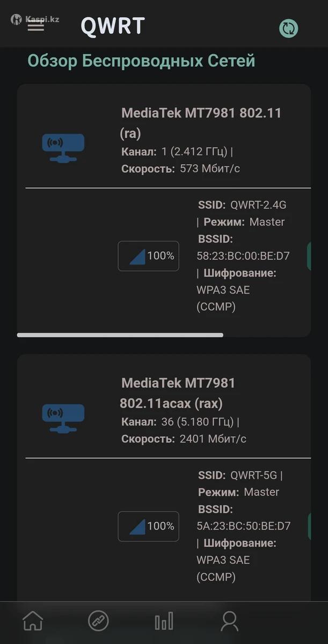Go to the Home tab icon
The width and height of the screenshot is (328, 644).
(33, 621)
